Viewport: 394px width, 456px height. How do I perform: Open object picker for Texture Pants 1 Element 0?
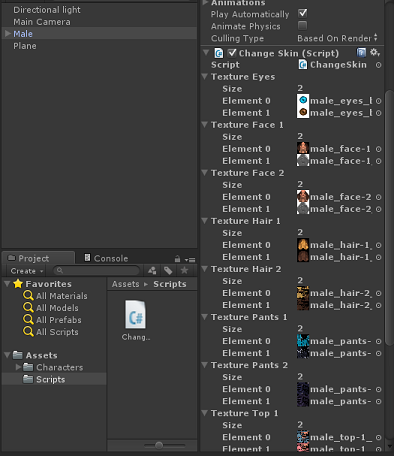[x=378, y=341]
